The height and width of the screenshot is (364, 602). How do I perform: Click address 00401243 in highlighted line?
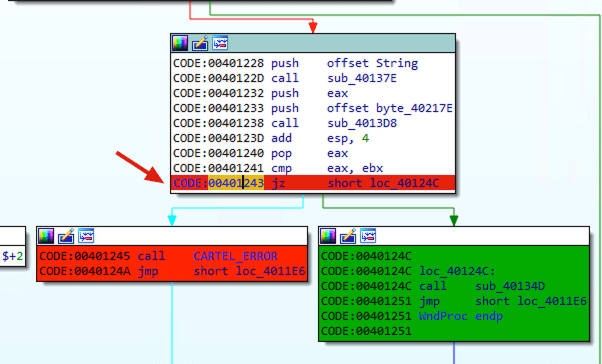coord(236,183)
